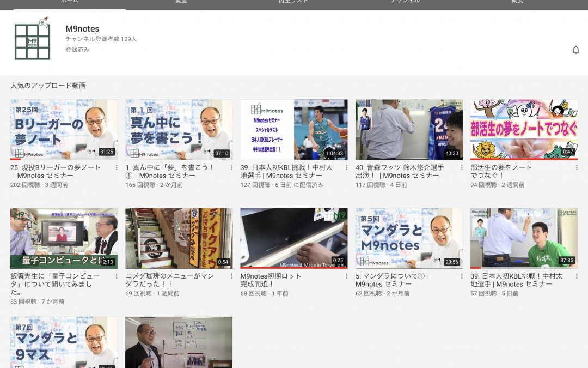Open options menu for 量子コンピュータ video
Viewport: 588px width, 368px height.
(x=117, y=276)
